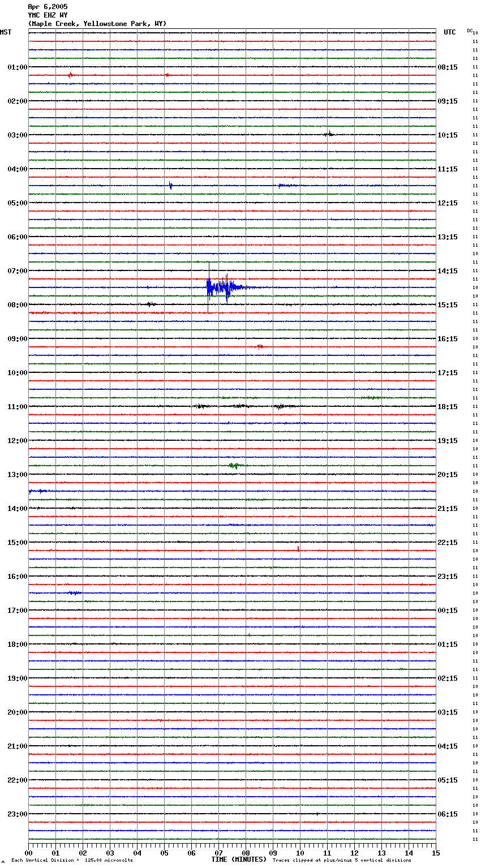Select the '01:00' MST hour label
Screen dimensions: 481x868
click(18, 67)
